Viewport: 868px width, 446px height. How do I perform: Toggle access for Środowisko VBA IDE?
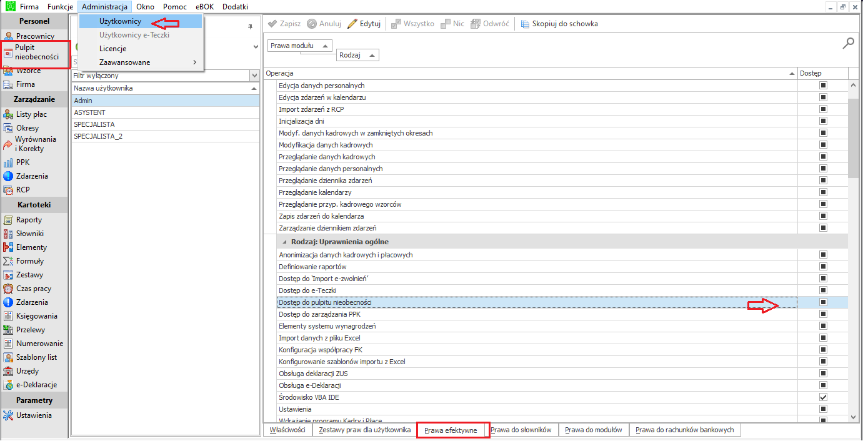pyautogui.click(x=823, y=397)
